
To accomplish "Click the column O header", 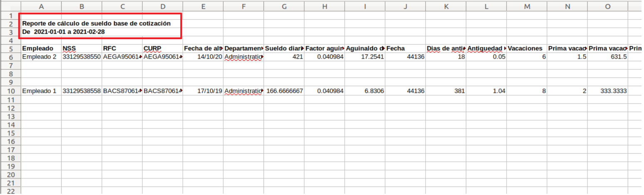I will (607, 6).
